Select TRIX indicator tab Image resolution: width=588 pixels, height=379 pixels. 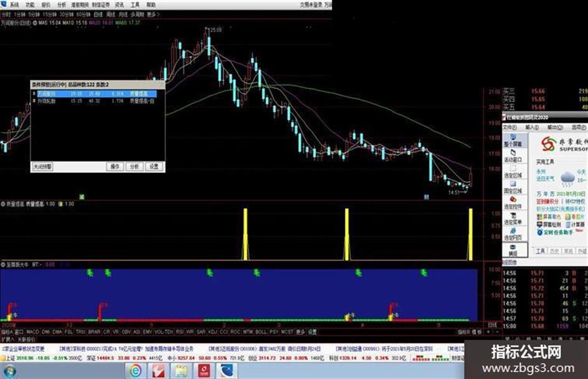81,332
